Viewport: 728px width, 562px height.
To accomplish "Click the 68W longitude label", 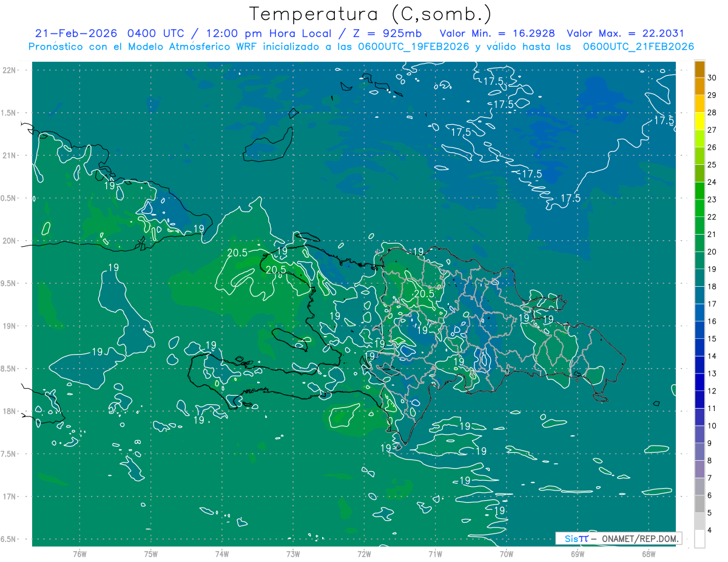I will [649, 554].
